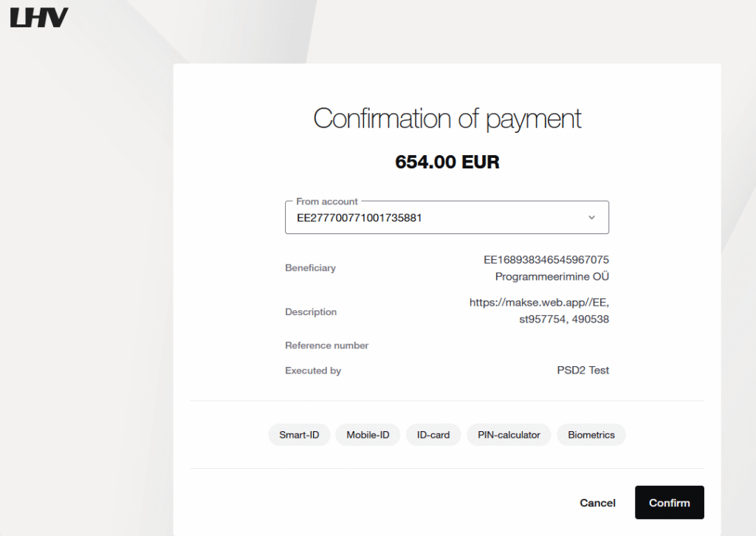756x536 pixels.
Task: Cancel the payment
Action: coord(597,503)
